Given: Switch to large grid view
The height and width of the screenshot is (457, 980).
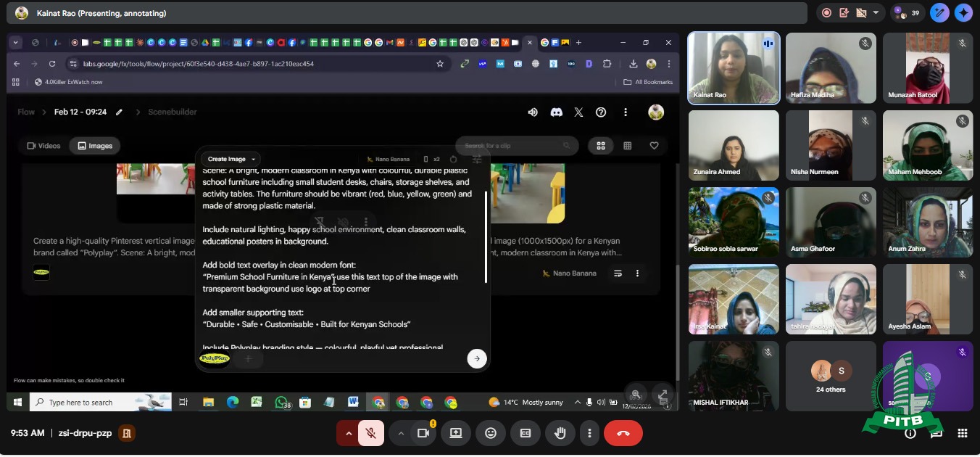Looking at the screenshot, I should coord(601,146).
